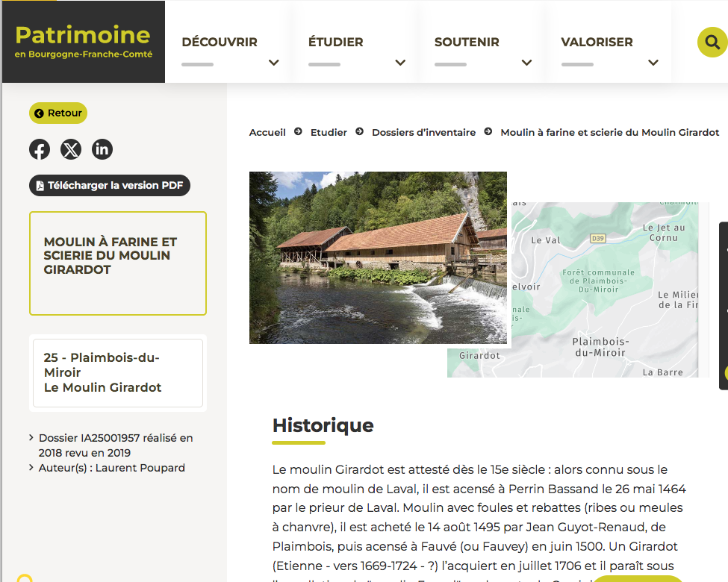Open the DÉCOUVRIR menu
Viewport: 728px width, 582px height.
tap(220, 43)
